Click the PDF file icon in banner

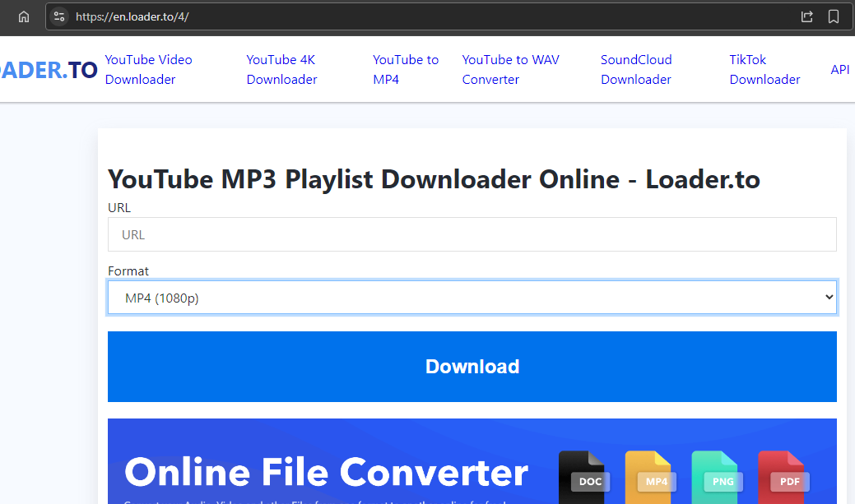[x=782, y=478]
